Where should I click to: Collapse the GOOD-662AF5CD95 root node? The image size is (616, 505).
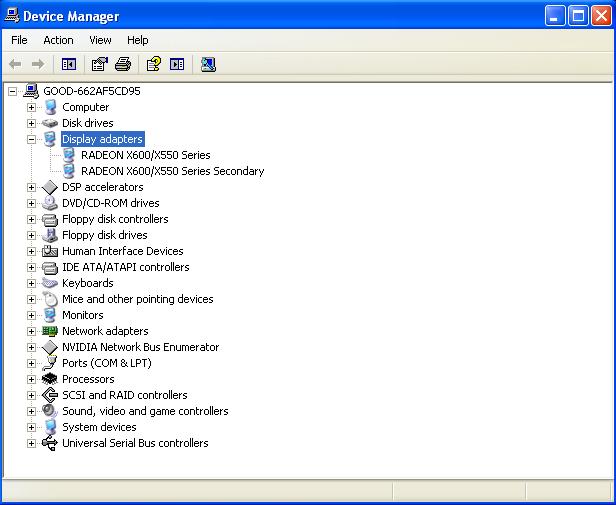point(13,92)
